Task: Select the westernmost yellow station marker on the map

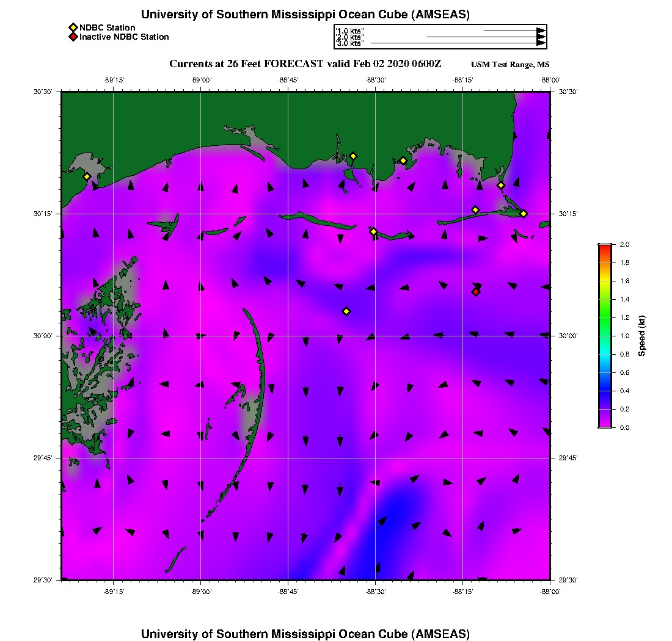Action: 87,176
